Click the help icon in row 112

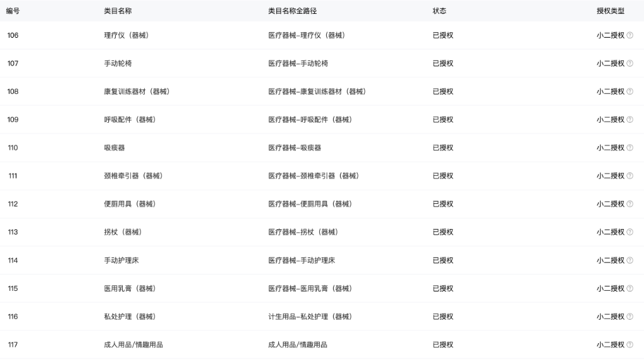coord(630,204)
